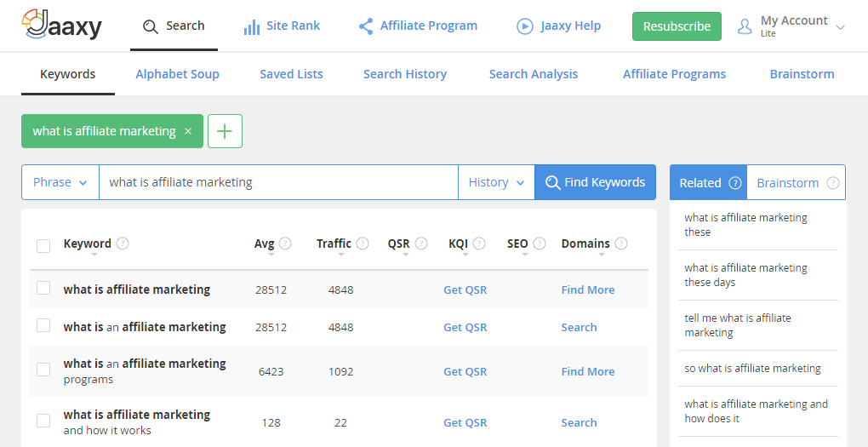
Task: Click help icon on the Brainstorm panel tab
Action: click(833, 183)
